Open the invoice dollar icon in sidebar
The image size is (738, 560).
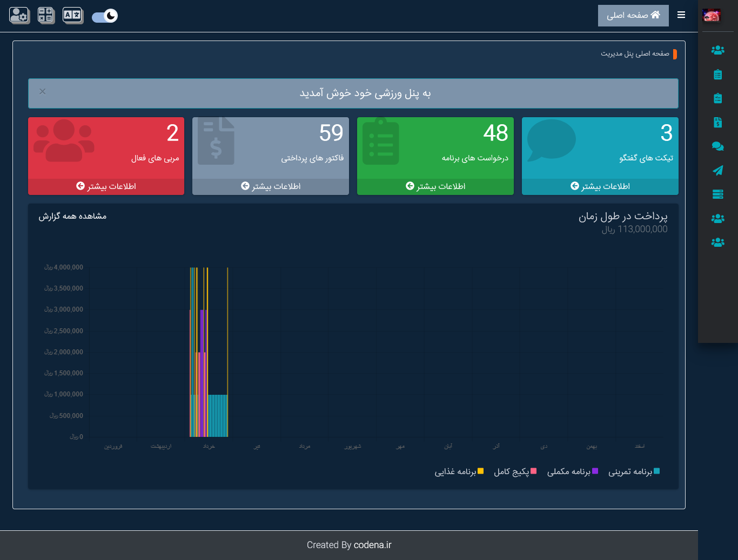pos(717,123)
